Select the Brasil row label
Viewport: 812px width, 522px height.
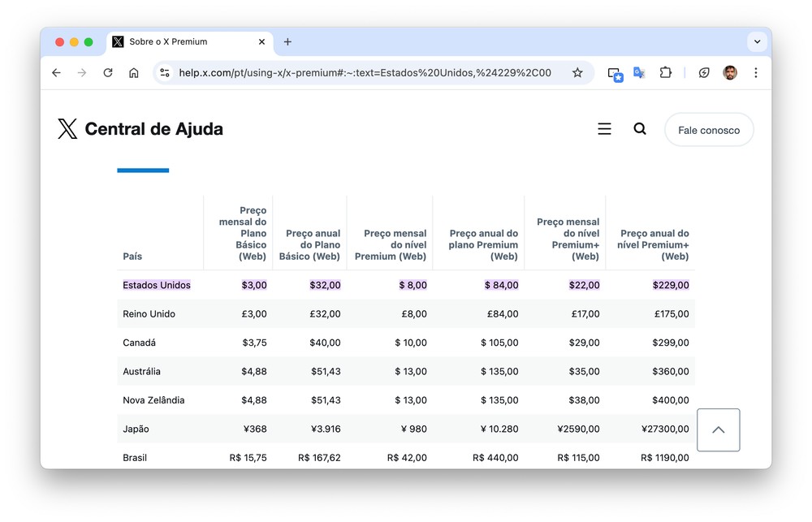[x=135, y=458]
